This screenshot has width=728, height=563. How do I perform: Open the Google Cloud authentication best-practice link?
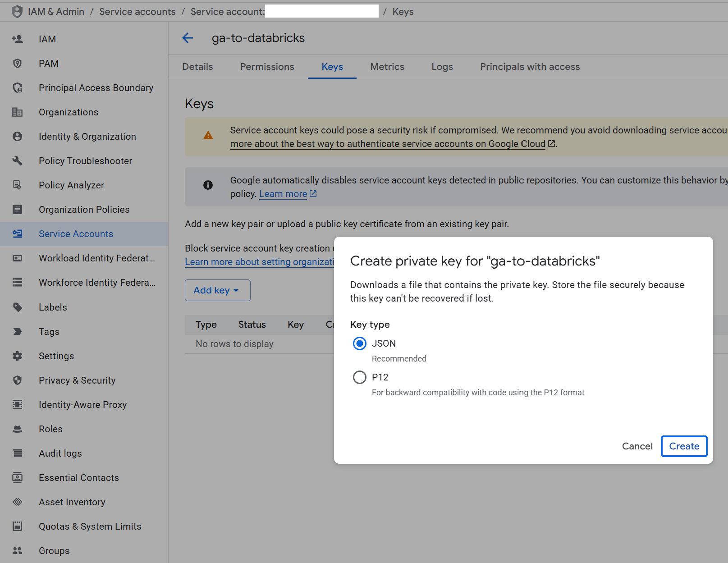(x=393, y=144)
